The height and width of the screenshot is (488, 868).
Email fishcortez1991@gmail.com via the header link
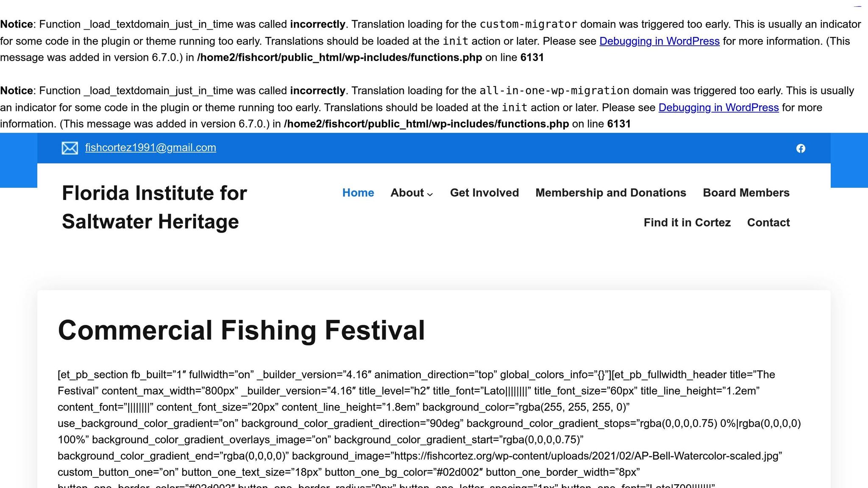coord(150,147)
